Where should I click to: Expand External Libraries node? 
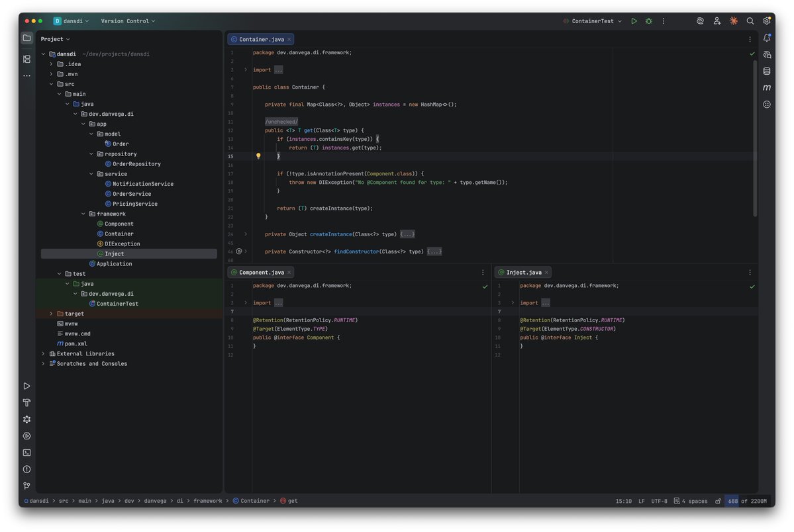(43, 354)
